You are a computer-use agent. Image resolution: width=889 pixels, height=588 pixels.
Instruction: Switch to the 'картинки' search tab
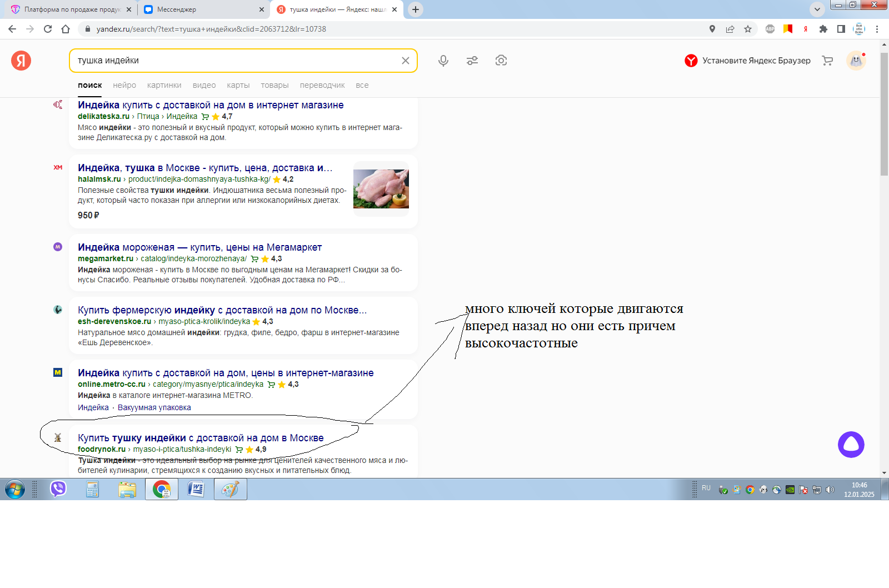point(164,85)
